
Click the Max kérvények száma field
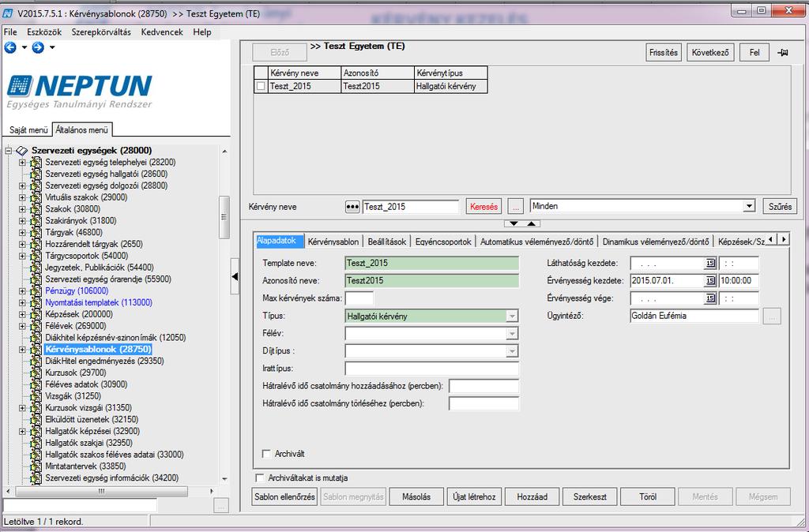[x=359, y=298]
